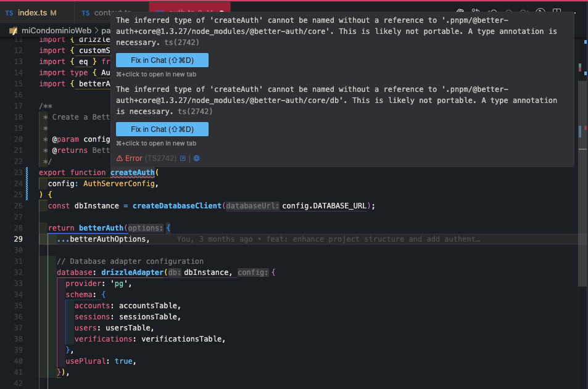This screenshot has width=588, height=389.
Task: Expand the breadcrumb chevron after miCondominioWeb
Action: (96, 31)
